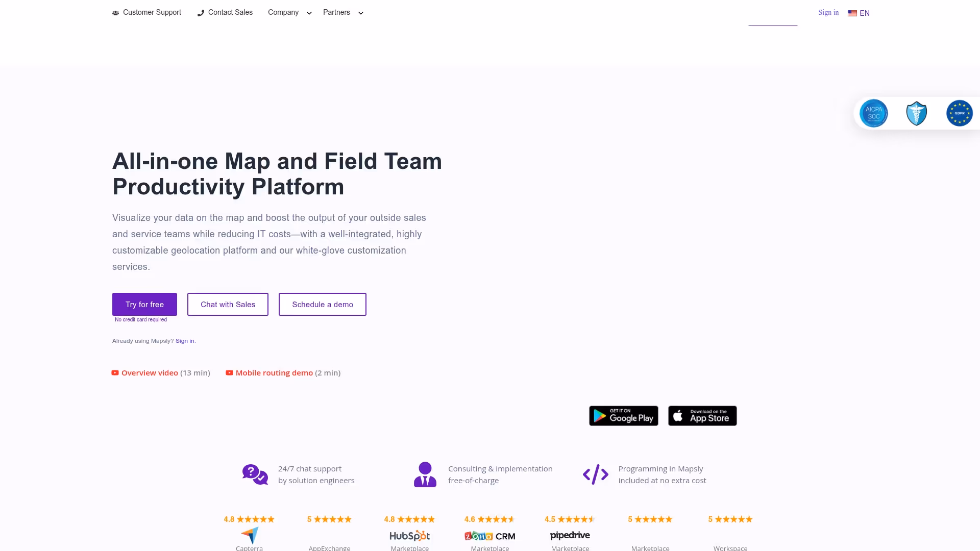Click the Zoho CRM logo
This screenshot has width=980, height=551.
489,536
